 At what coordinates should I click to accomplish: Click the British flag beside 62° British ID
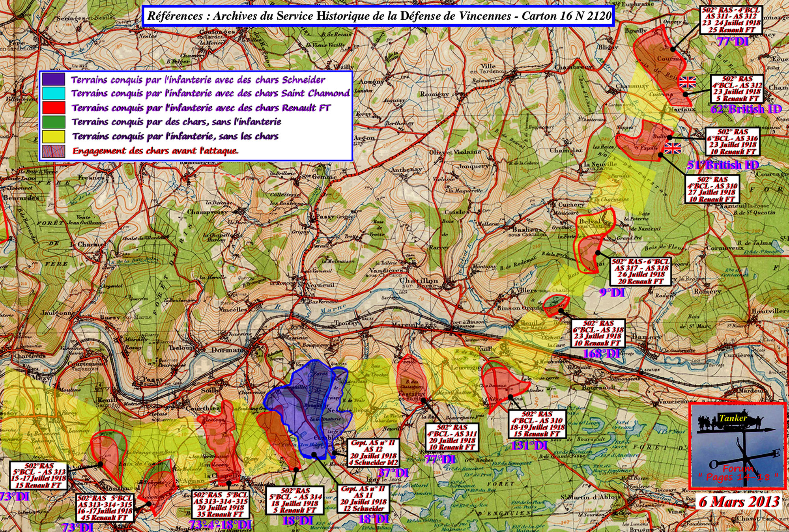click(687, 82)
